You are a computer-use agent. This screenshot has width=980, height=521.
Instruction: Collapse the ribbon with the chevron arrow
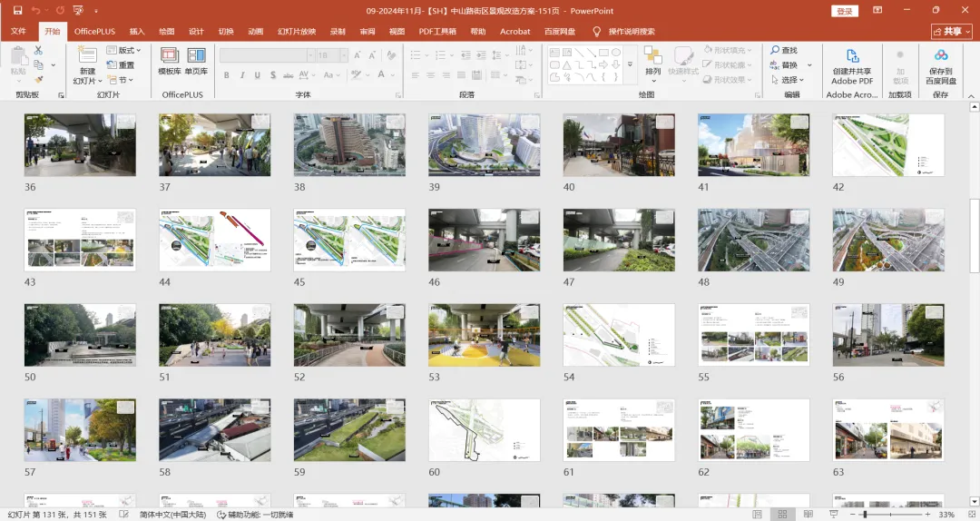coord(971,95)
